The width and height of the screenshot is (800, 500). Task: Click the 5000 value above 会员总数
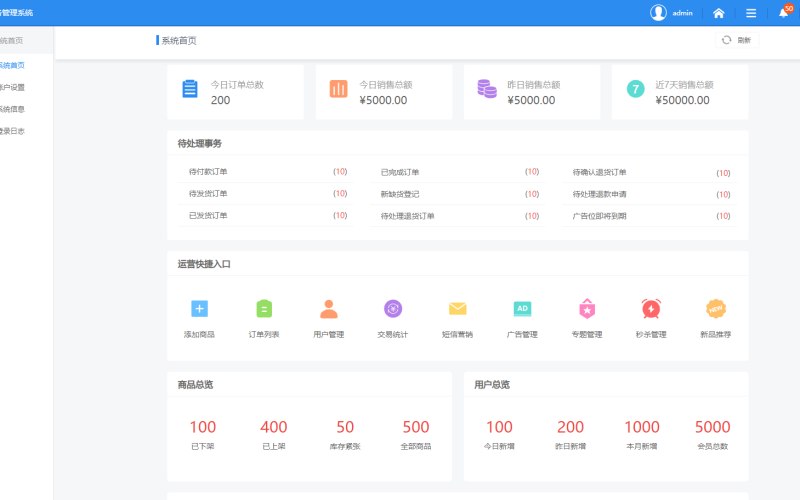click(x=713, y=427)
